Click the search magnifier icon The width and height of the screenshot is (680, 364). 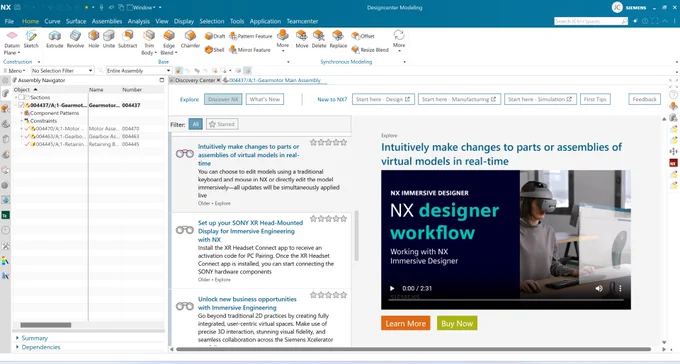[624, 21]
